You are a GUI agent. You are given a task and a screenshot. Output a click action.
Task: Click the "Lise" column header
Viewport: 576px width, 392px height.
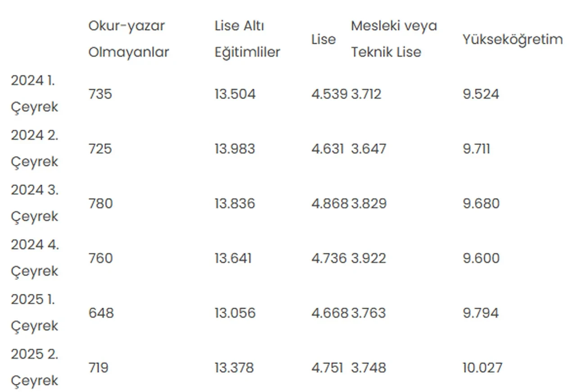(323, 40)
